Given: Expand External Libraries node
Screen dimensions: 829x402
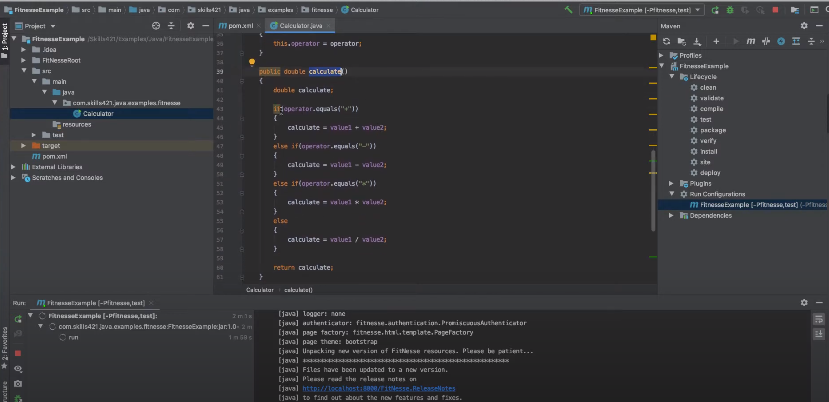Looking at the screenshot, I should point(13,167).
